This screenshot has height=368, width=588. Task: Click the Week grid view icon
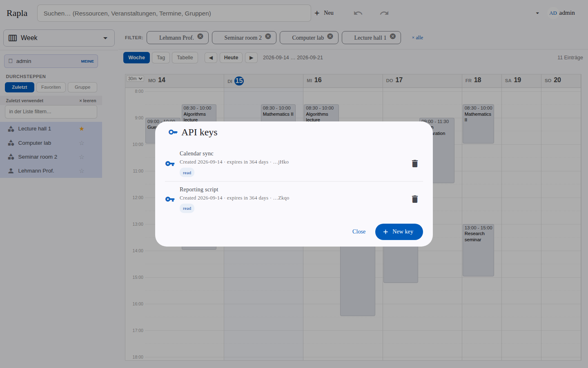13,38
